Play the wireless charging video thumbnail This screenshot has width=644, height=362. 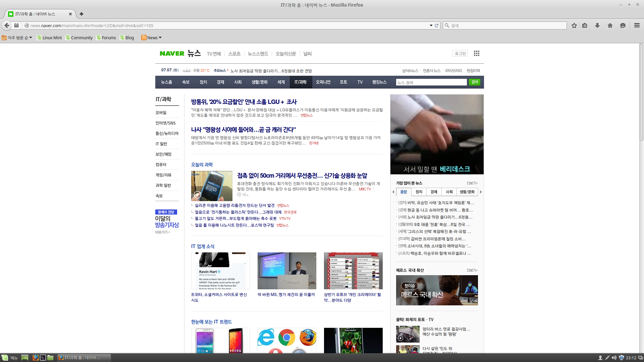point(212,186)
